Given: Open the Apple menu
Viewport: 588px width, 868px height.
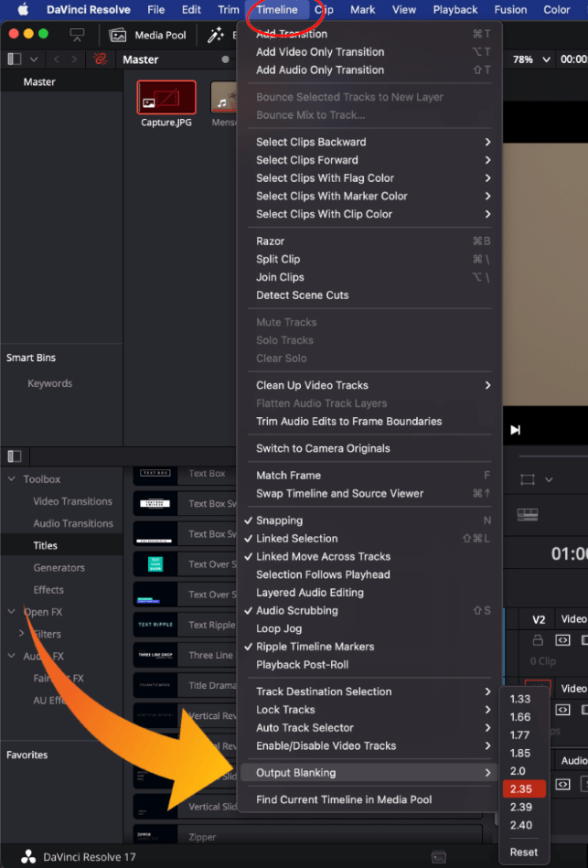Looking at the screenshot, I should (x=23, y=9).
